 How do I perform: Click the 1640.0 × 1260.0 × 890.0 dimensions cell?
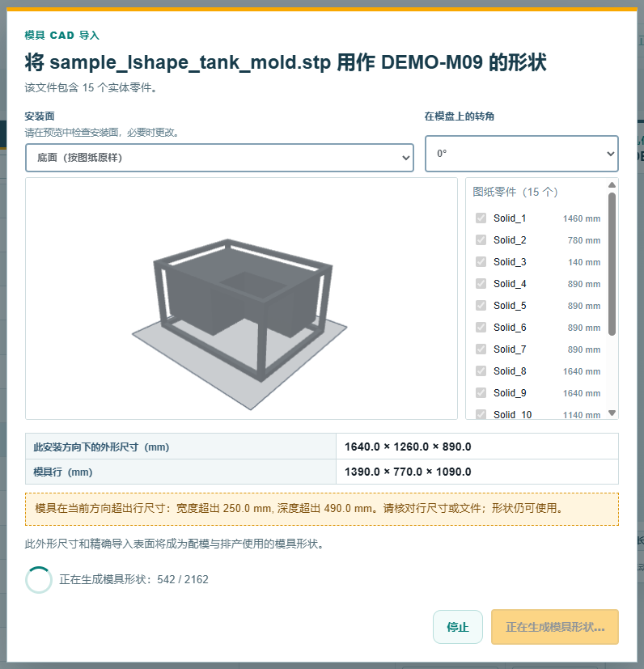point(477,447)
